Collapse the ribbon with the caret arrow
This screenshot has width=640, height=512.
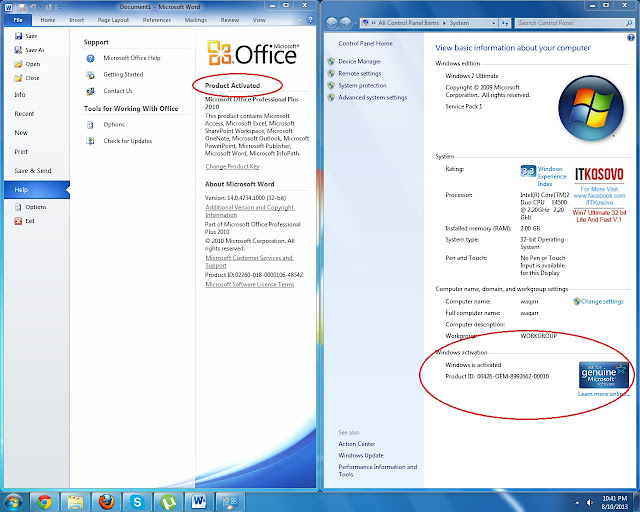point(300,20)
